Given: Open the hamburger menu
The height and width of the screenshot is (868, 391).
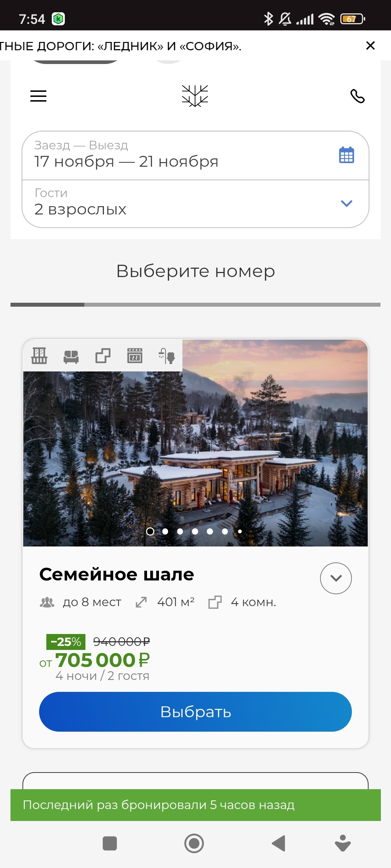Looking at the screenshot, I should pyautogui.click(x=38, y=96).
